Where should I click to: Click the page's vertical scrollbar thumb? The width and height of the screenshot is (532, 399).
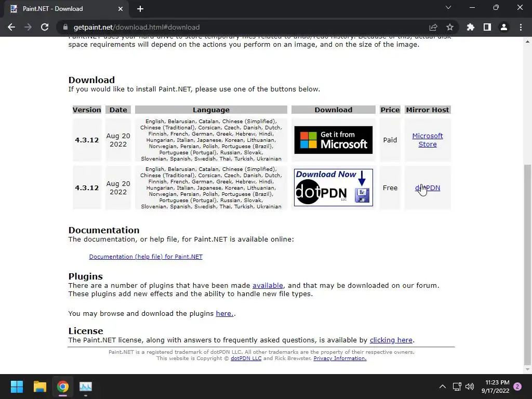coord(527,265)
